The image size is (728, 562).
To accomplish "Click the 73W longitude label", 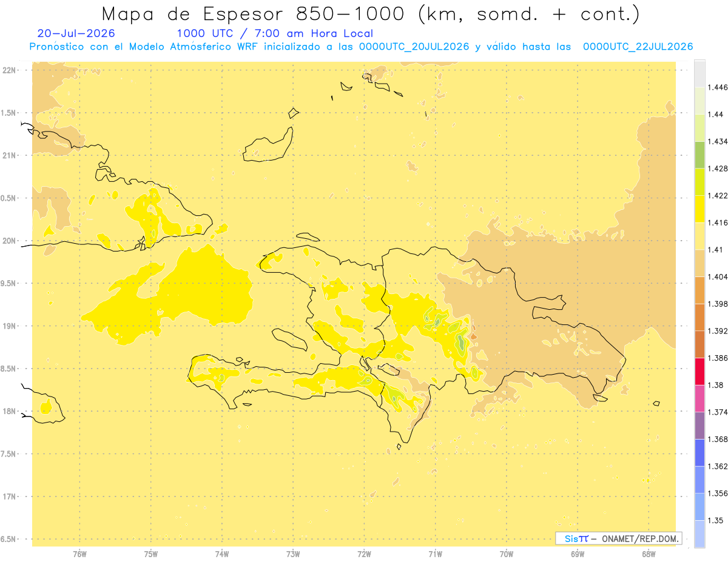I will click(293, 554).
